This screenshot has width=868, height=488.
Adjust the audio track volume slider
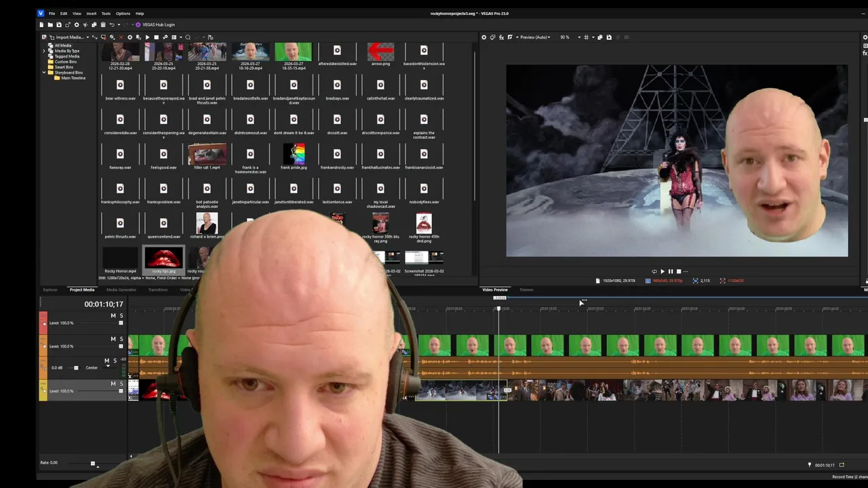coord(76,367)
